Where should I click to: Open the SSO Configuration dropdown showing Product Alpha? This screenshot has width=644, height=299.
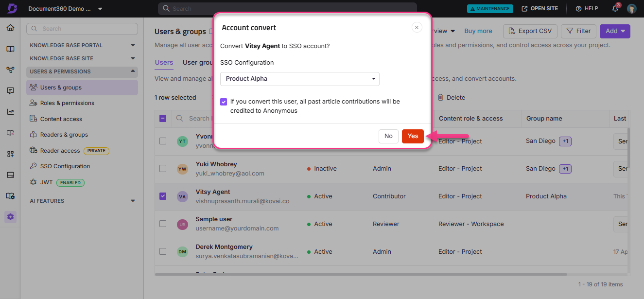click(x=299, y=79)
